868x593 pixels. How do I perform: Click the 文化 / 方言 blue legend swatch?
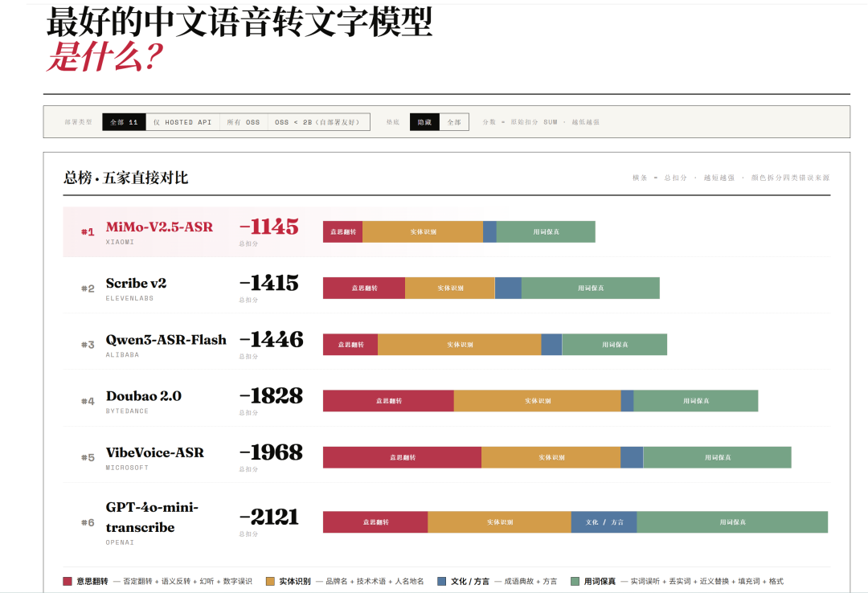click(x=442, y=581)
